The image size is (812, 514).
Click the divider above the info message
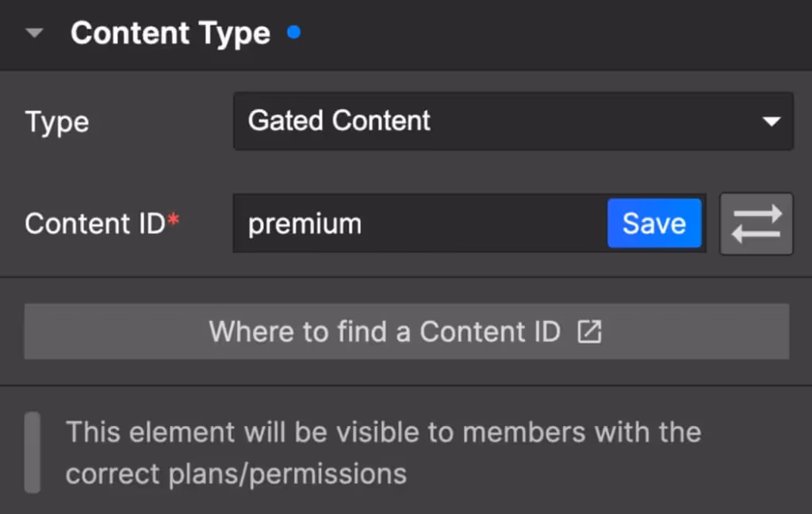pyautogui.click(x=406, y=385)
